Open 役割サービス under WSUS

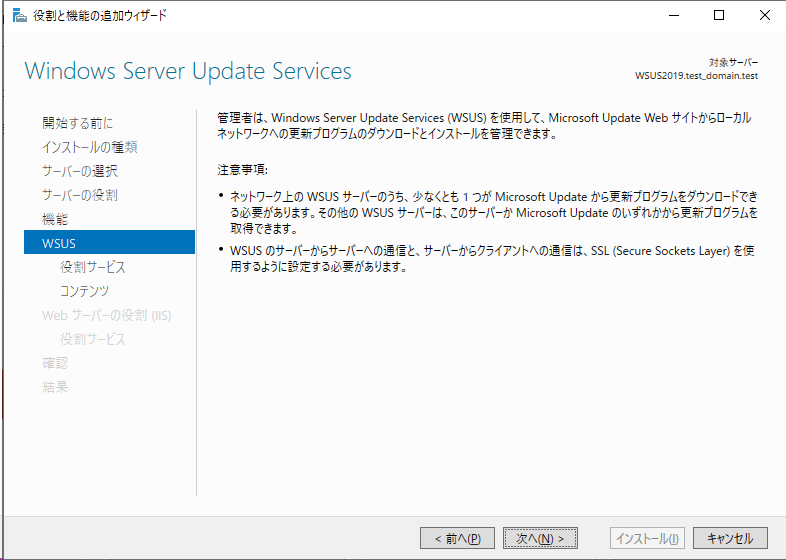tap(93, 267)
